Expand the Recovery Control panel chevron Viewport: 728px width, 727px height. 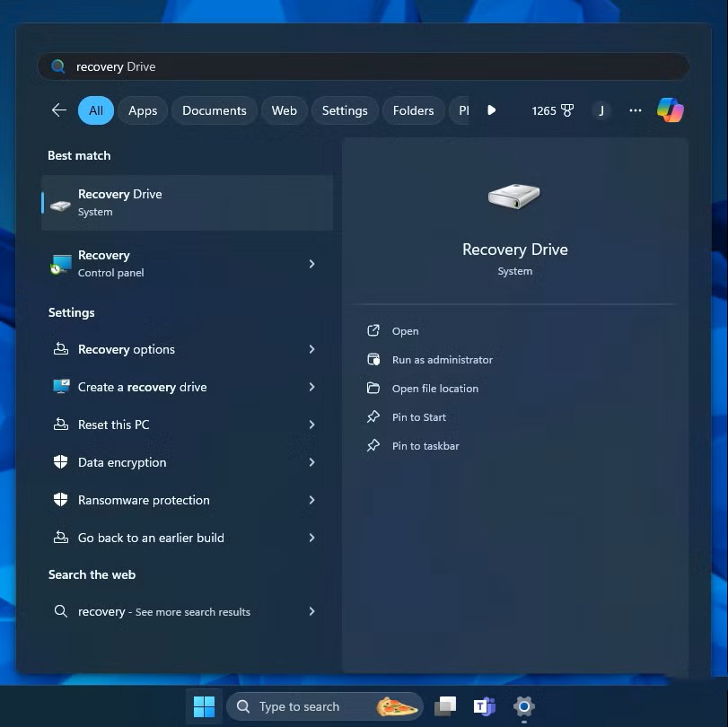[311, 264]
